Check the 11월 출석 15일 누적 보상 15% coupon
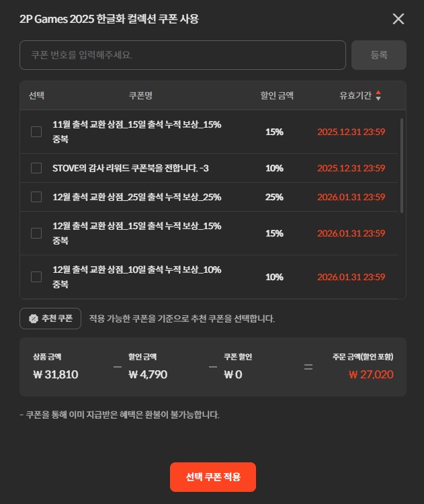 tap(36, 132)
